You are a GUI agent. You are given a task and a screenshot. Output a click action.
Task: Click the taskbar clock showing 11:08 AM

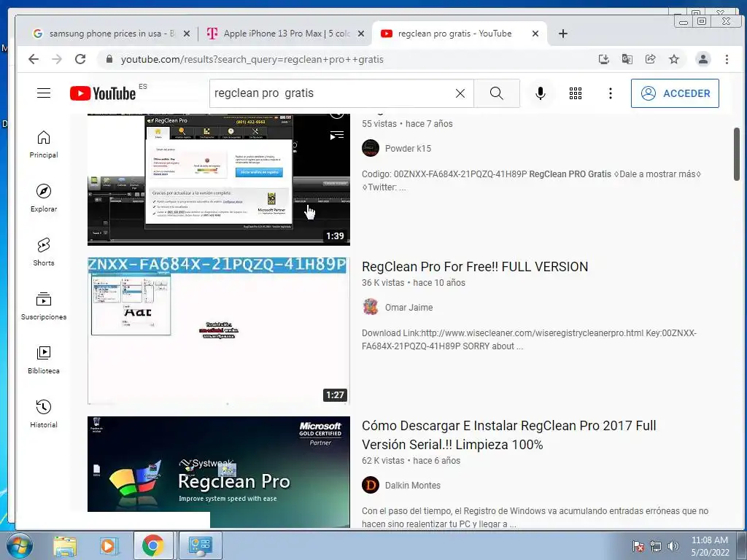(710, 546)
